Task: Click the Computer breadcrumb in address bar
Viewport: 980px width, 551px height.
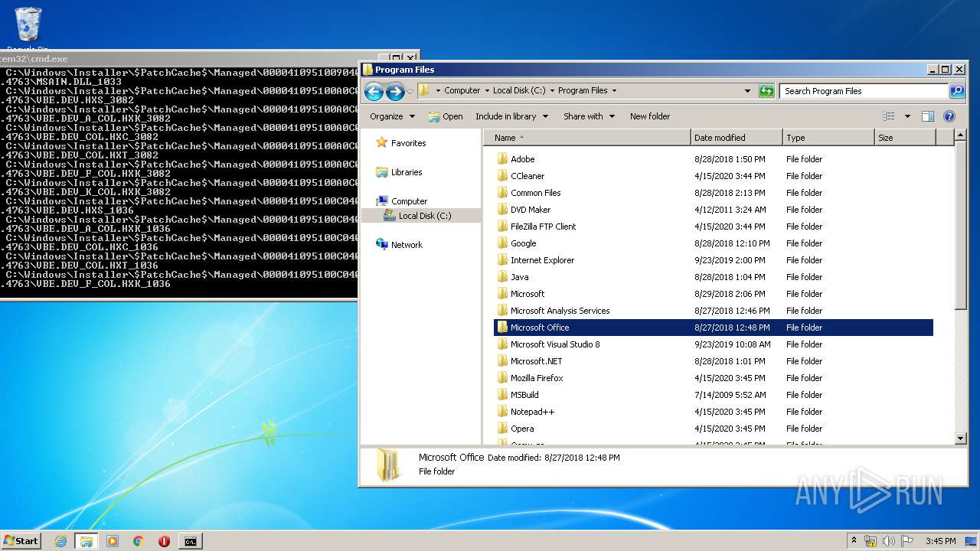Action: point(462,90)
